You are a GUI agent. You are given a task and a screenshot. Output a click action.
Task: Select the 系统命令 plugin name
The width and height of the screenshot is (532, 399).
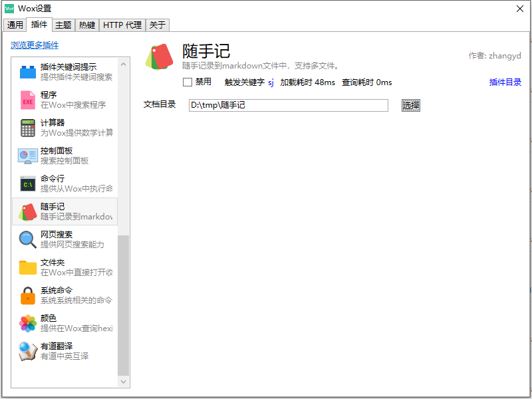pyautogui.click(x=57, y=291)
